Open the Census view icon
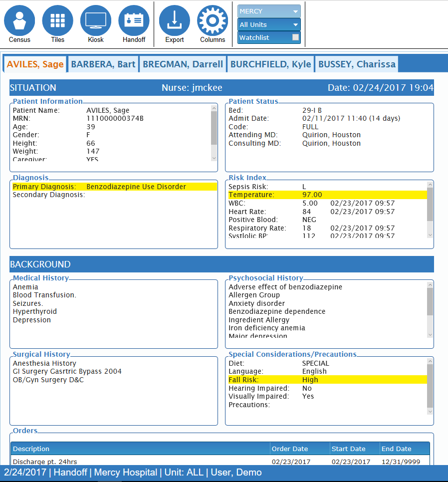 pos(19,20)
